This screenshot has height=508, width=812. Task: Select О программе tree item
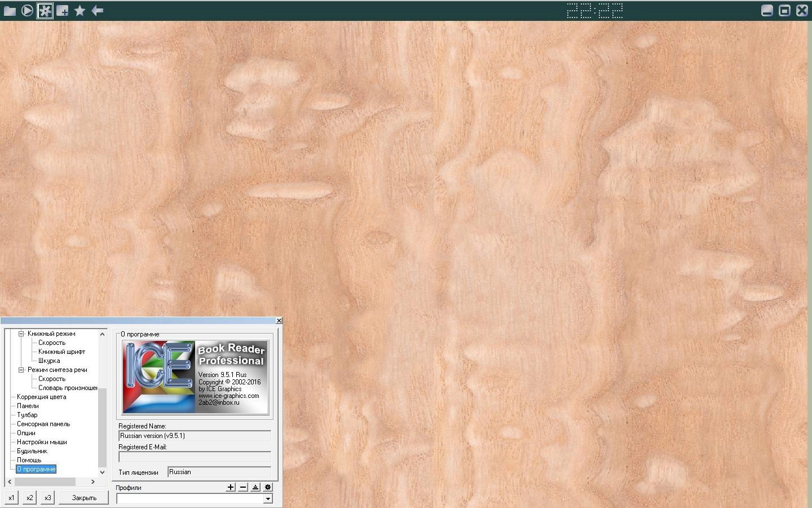(x=36, y=469)
